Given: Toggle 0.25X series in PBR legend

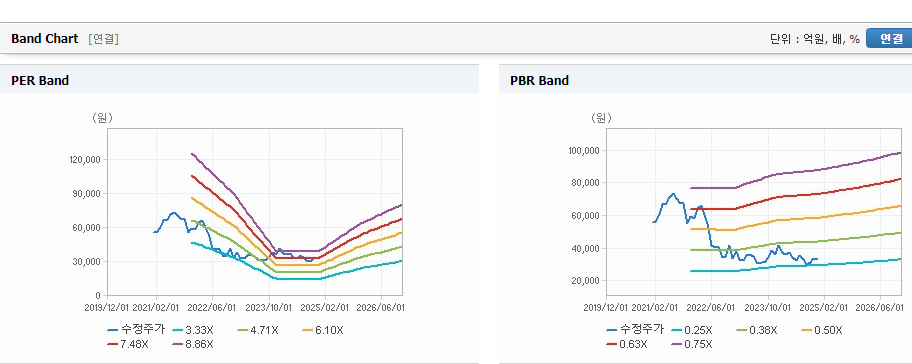Looking at the screenshot, I should 692,330.
